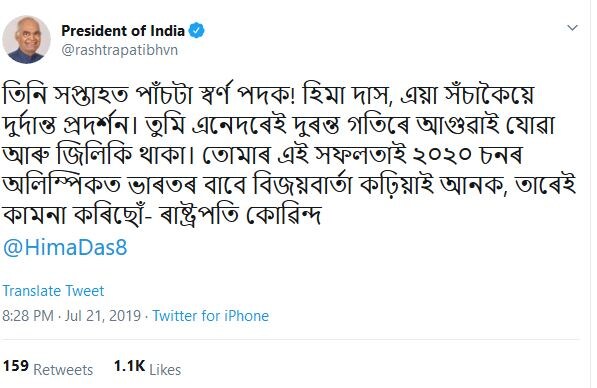
Task: Open the Twitter for iPhone source link
Action: (211, 316)
